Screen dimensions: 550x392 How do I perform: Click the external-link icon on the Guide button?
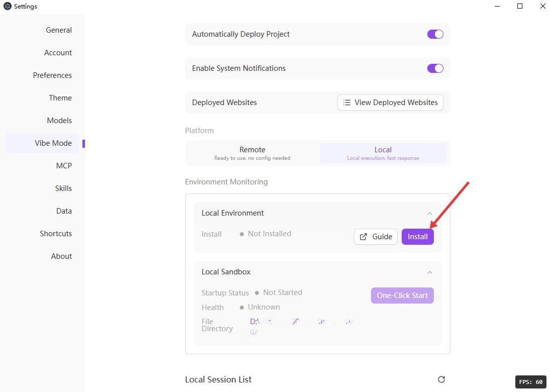tap(364, 236)
